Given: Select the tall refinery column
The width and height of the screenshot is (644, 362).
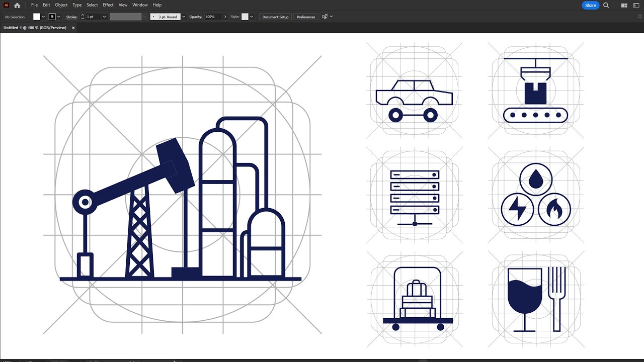Looking at the screenshot, I should (217, 203).
